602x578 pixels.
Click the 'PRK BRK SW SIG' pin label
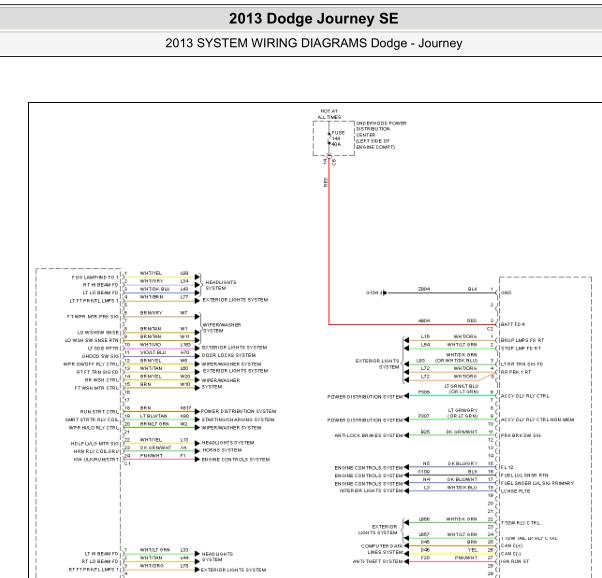tap(521, 436)
